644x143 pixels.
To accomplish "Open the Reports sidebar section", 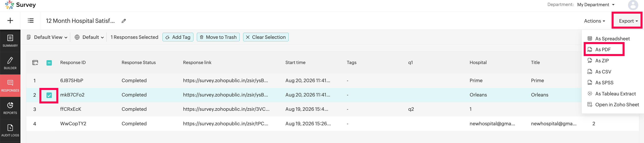I will point(10,108).
